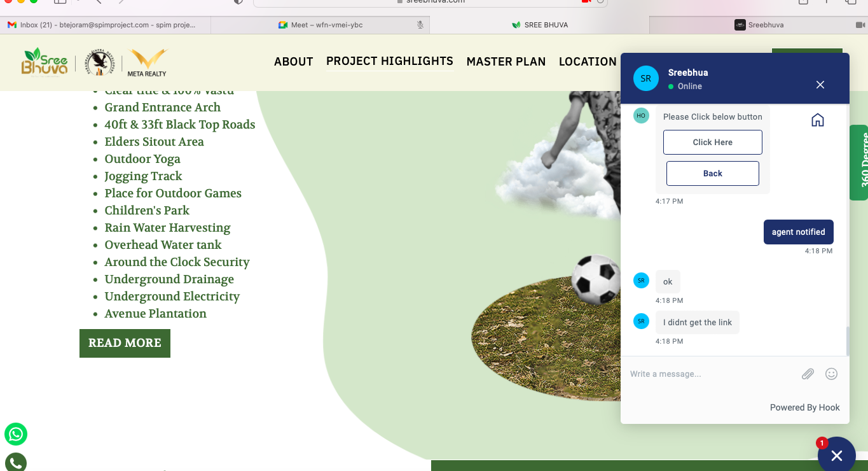Collapse chat with round X launcher button
Screen dimensions: 868x471
(836, 454)
